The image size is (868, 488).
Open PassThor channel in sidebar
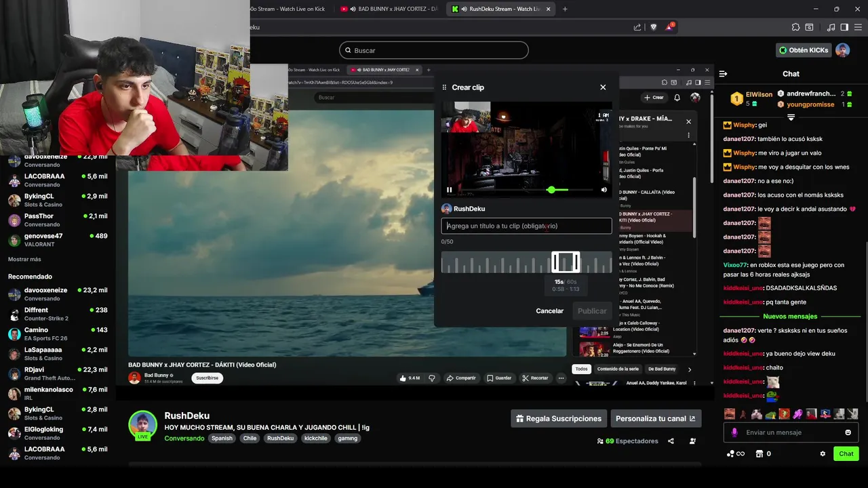coord(58,220)
